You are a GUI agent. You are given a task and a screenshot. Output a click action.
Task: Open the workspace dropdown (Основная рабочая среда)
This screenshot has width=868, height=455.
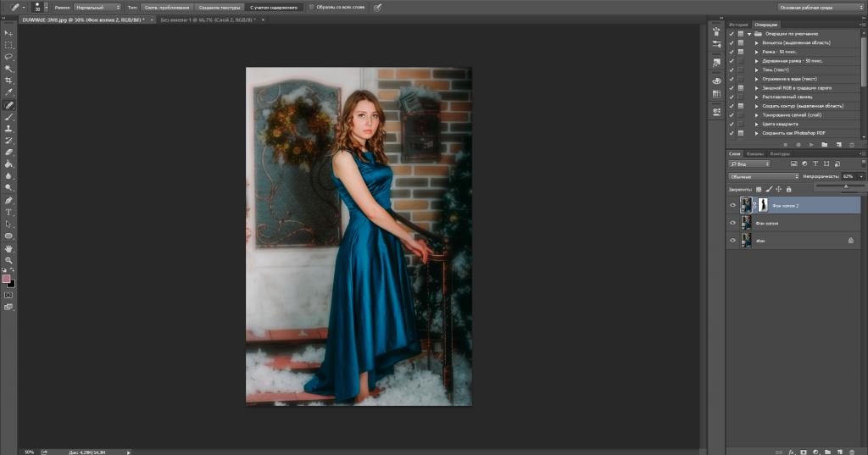click(821, 7)
